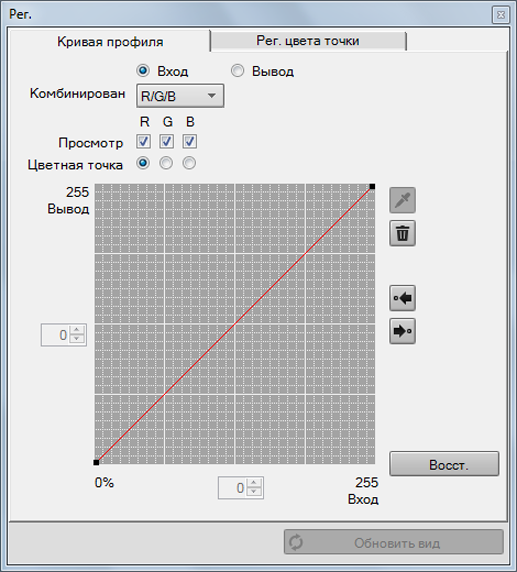
Task: Move to next point with right arrow button
Action: coord(402,331)
